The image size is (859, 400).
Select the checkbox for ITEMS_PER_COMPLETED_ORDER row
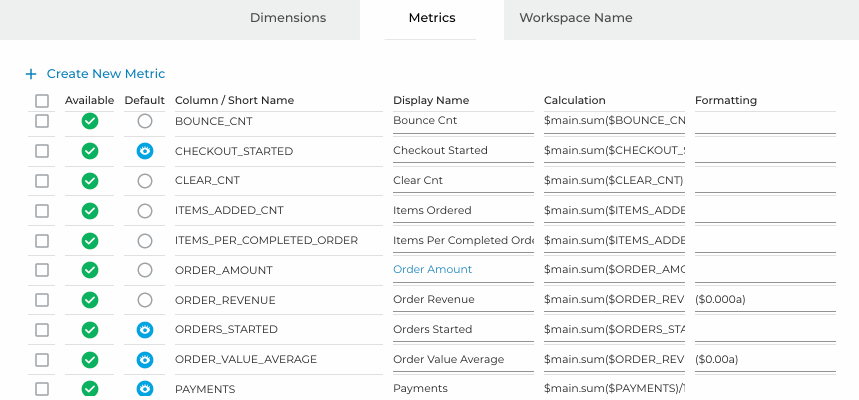tap(42, 241)
